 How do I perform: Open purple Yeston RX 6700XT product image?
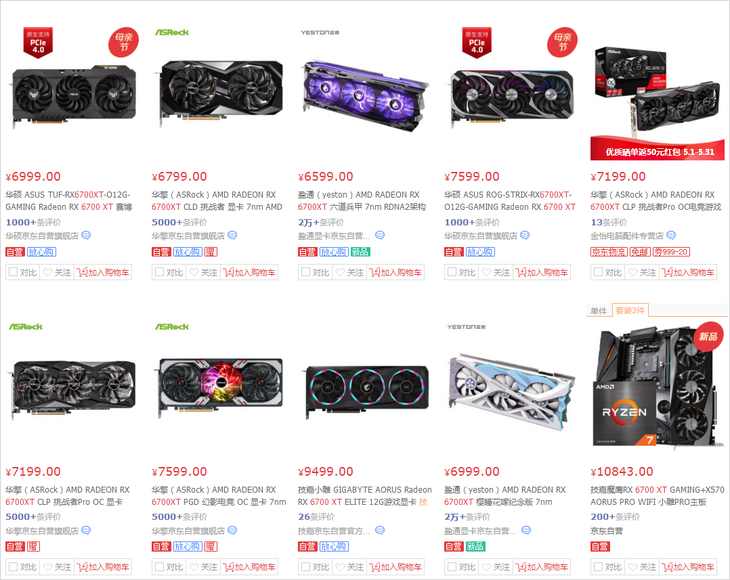364,95
